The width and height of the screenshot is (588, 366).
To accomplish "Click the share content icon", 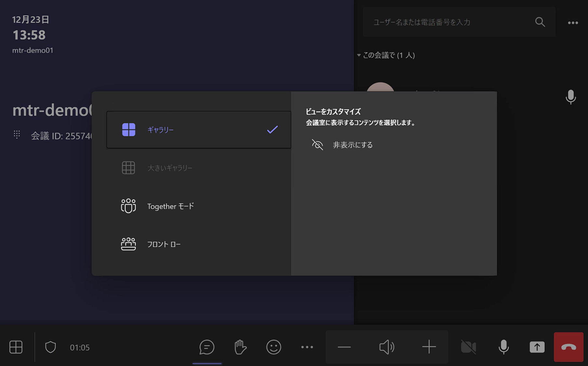I will (x=537, y=347).
